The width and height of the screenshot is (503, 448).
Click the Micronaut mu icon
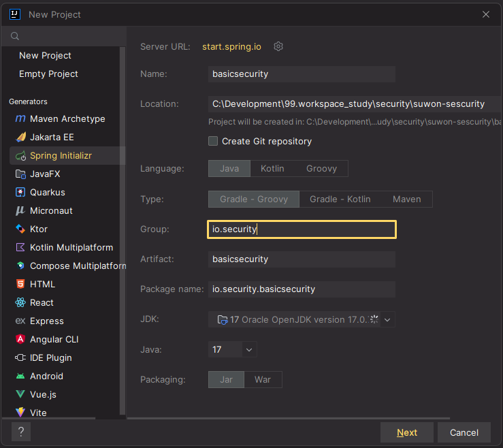point(20,210)
